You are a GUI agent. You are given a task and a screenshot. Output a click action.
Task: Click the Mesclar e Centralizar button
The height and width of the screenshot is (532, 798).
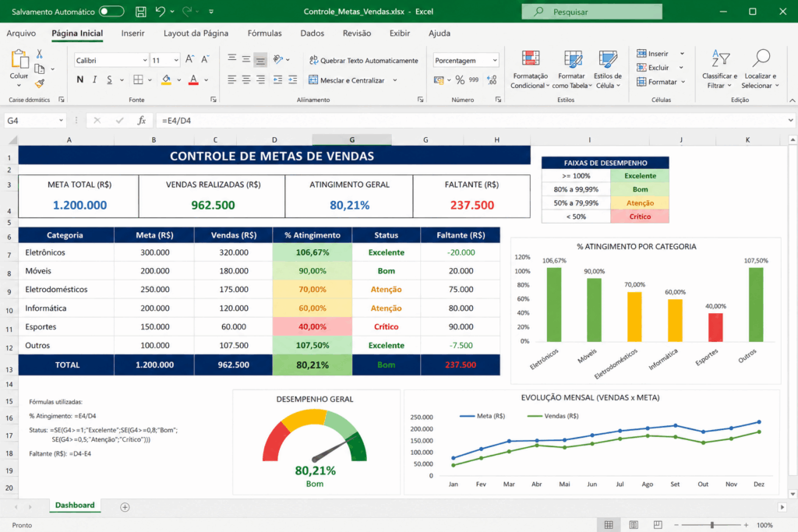pos(347,80)
